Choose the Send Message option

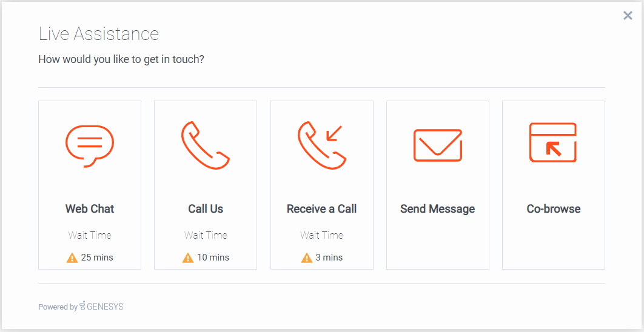(437, 209)
